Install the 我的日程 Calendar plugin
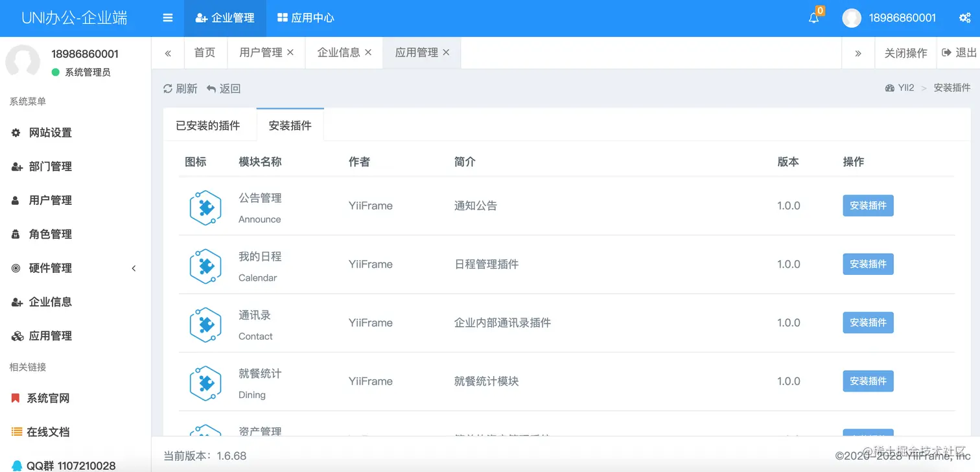 click(868, 264)
